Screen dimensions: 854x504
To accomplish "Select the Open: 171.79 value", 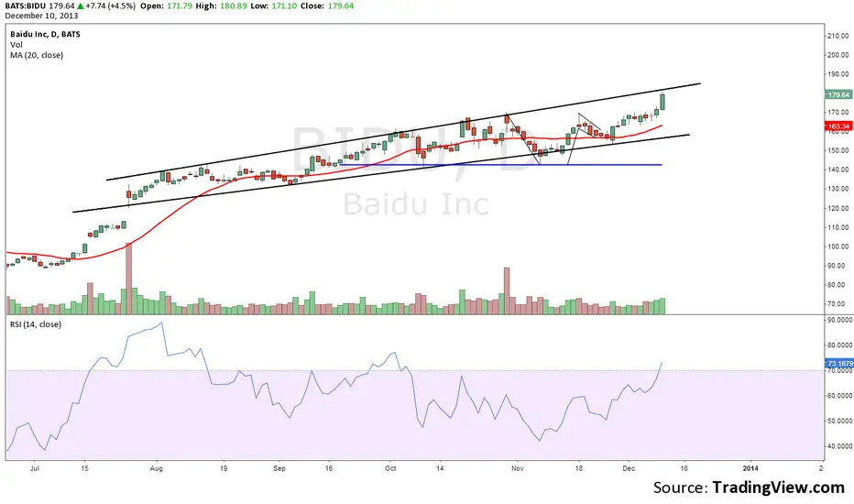I will [x=165, y=6].
